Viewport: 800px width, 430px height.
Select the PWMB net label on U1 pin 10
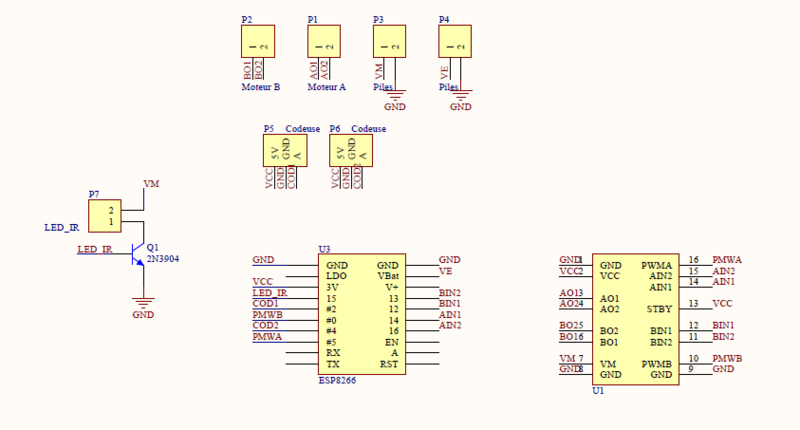[726, 358]
